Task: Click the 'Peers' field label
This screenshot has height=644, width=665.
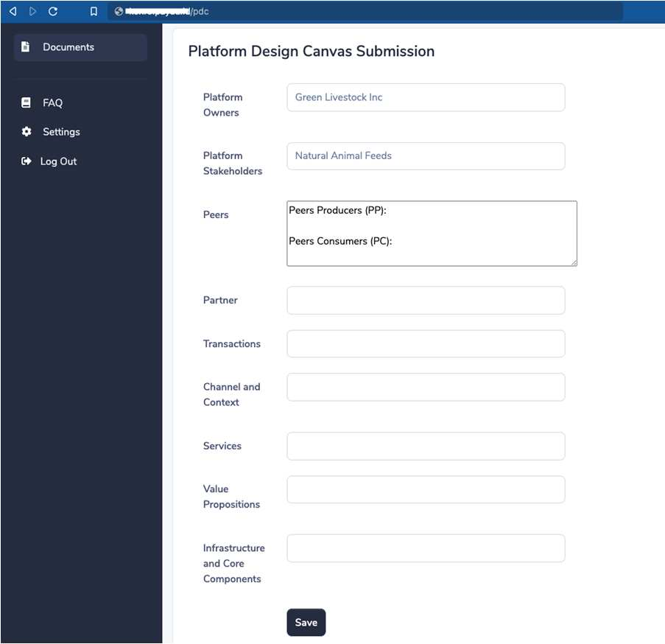Action: [216, 214]
